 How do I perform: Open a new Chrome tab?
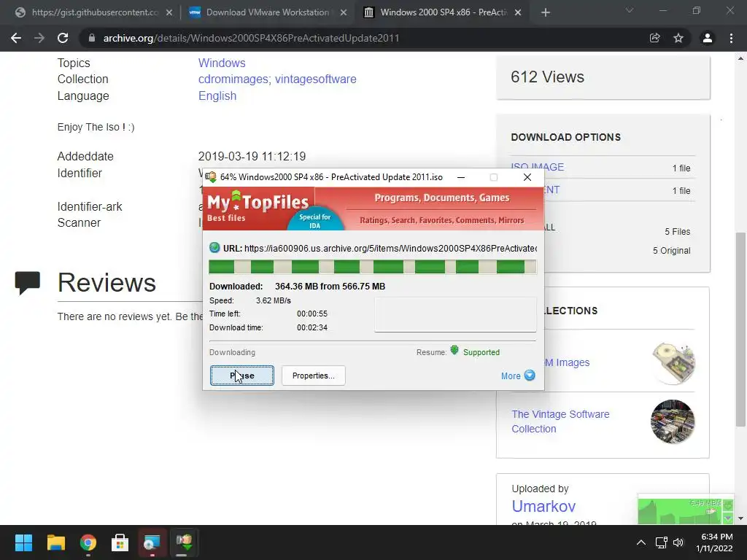[546, 13]
